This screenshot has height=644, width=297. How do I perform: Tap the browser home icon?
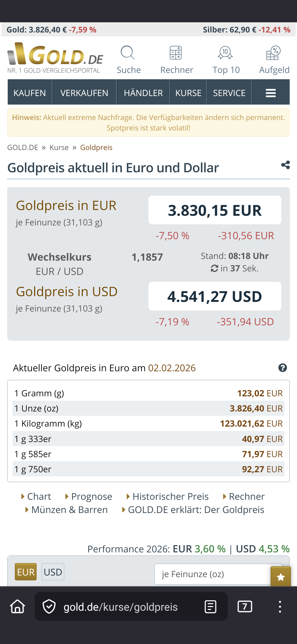18,607
